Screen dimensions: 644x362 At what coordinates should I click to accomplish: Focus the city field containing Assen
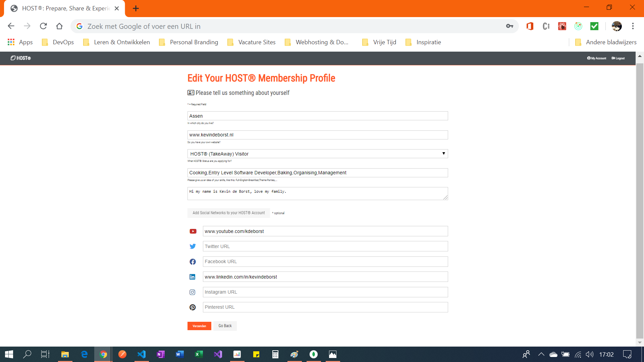point(318,116)
